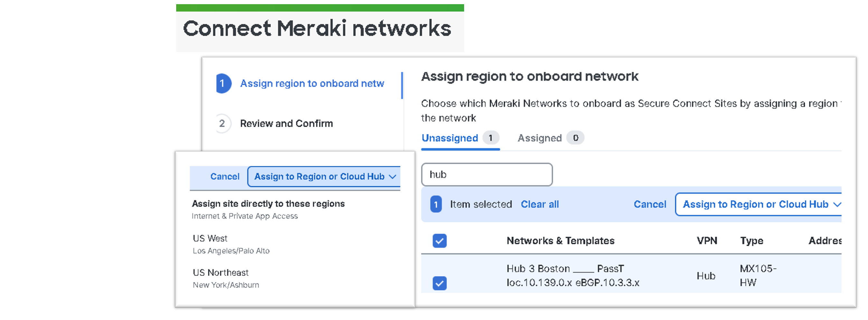
Task: Toggle the select-all header checkbox
Action: click(439, 241)
